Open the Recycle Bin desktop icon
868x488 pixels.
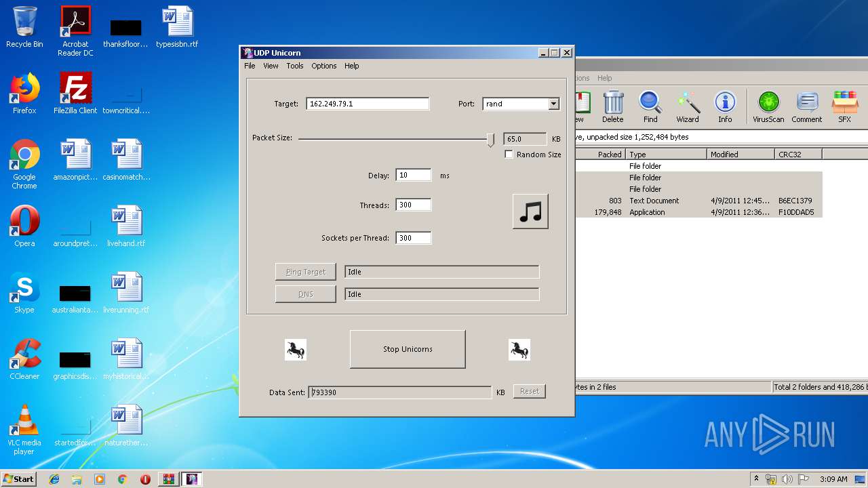coord(24,28)
